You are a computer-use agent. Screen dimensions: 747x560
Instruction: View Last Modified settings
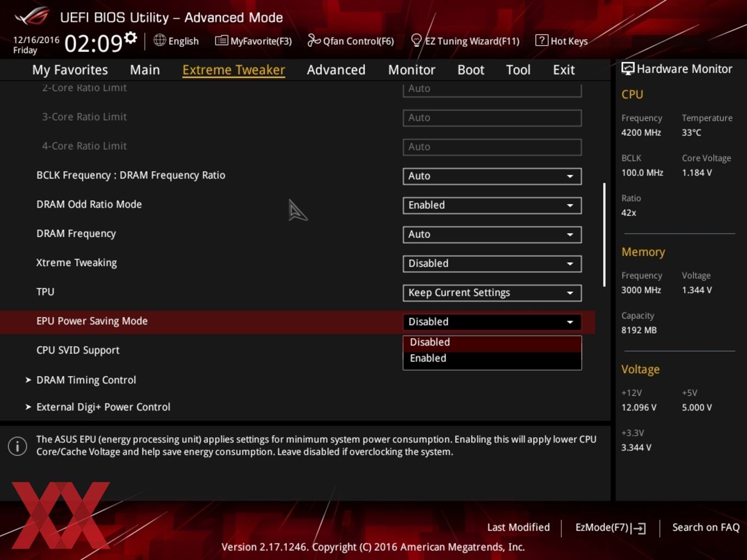click(x=519, y=527)
